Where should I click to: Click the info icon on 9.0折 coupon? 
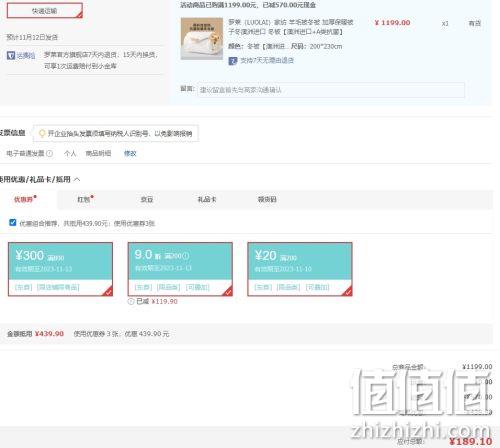click(186, 256)
